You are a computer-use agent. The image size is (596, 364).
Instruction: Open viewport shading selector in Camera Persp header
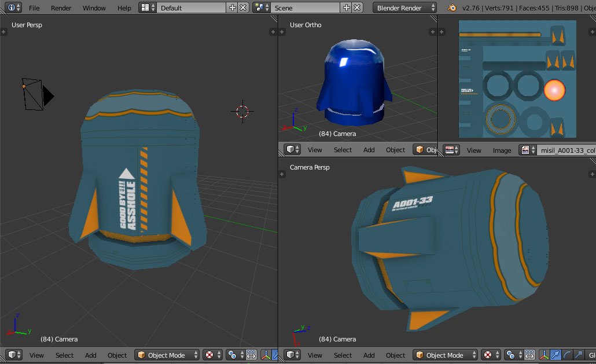[x=490, y=355]
